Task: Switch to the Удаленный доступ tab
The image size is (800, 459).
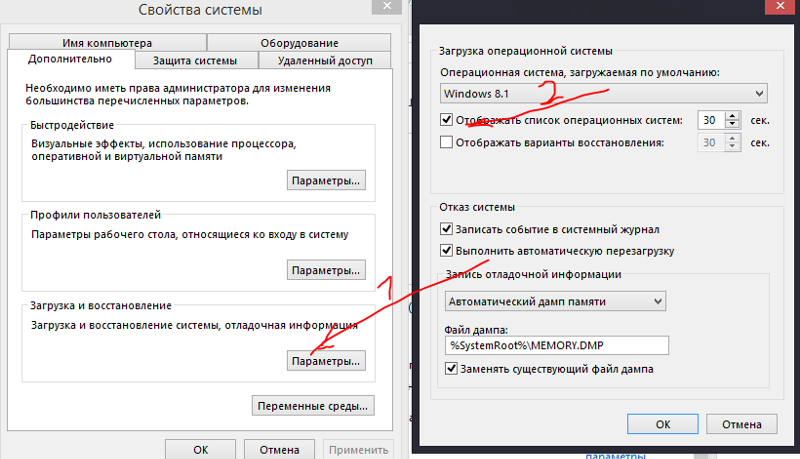Action: (x=325, y=60)
